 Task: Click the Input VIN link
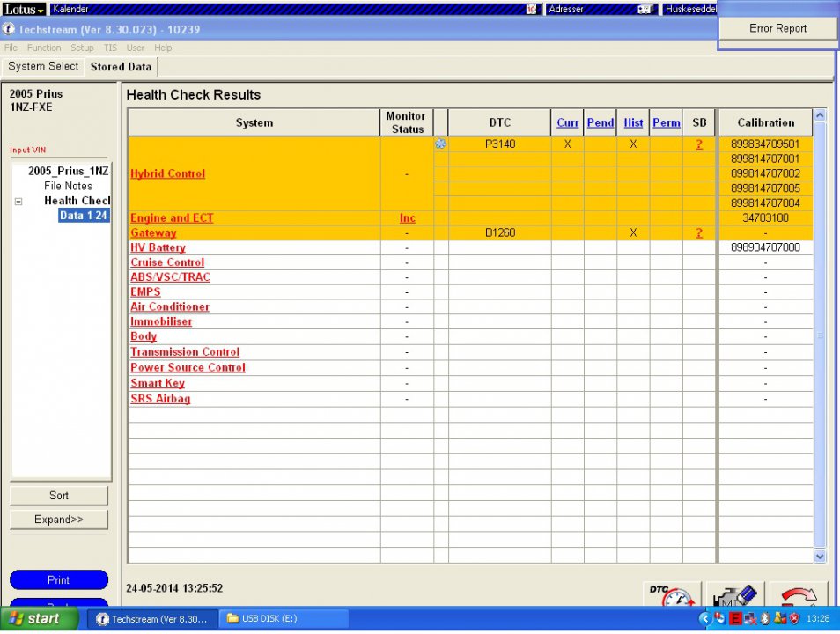point(28,150)
